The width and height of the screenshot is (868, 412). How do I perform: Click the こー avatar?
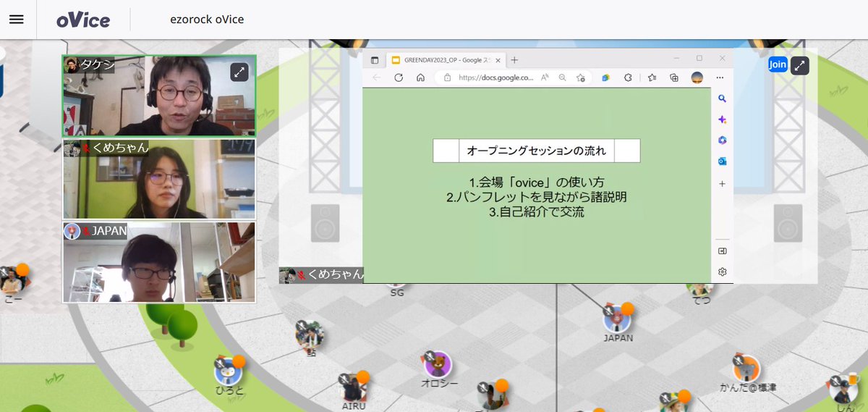(x=14, y=279)
